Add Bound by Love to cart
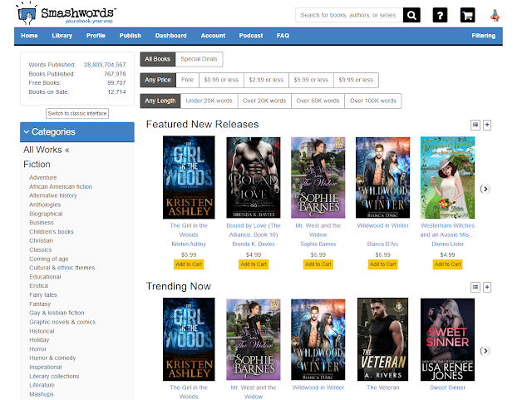Image resolution: width=532 pixels, height=400 pixels. [x=254, y=264]
